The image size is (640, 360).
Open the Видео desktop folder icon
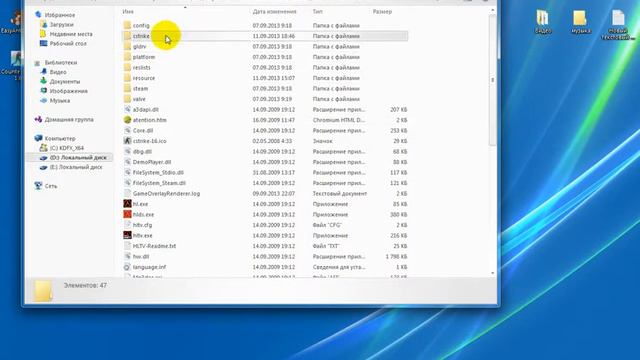tap(543, 18)
